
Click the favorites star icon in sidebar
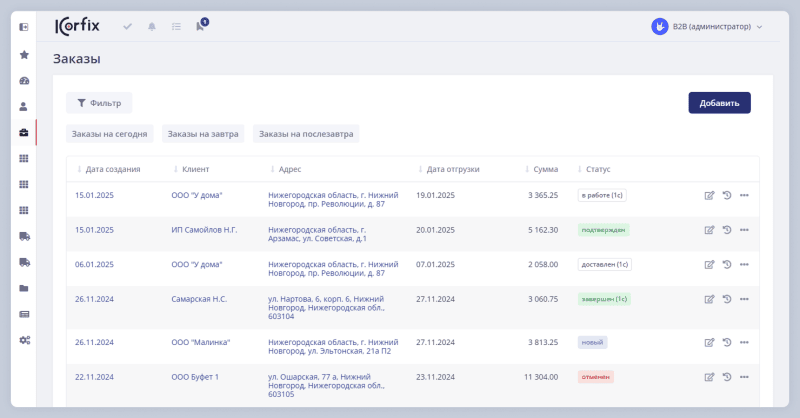pyautogui.click(x=24, y=55)
